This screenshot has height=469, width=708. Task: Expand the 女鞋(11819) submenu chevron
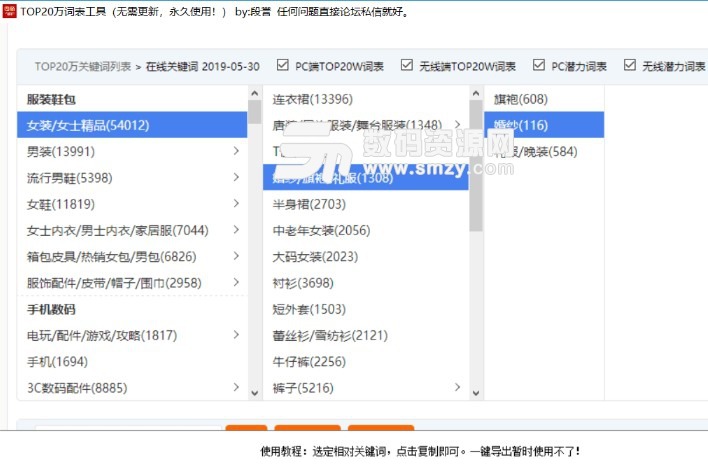[x=236, y=204]
